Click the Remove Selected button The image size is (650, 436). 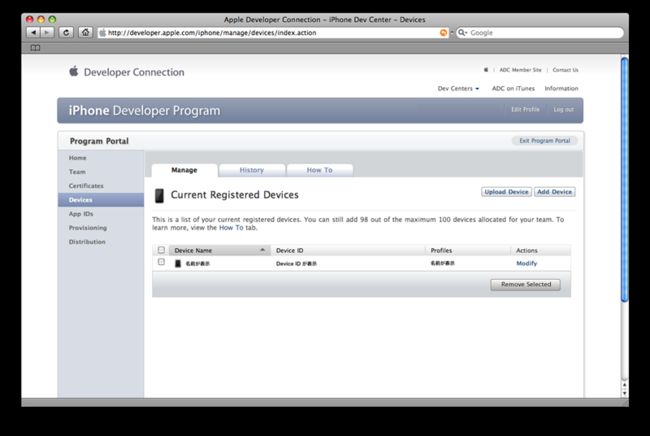pos(526,284)
